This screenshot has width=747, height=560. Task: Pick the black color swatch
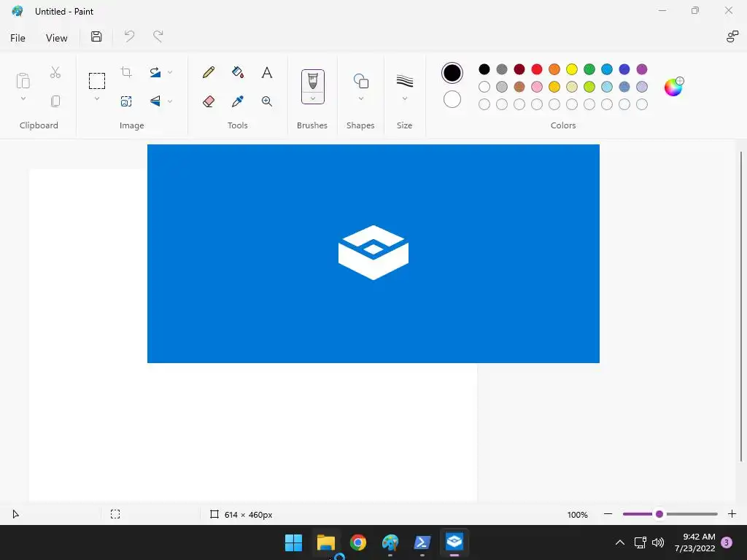point(484,69)
